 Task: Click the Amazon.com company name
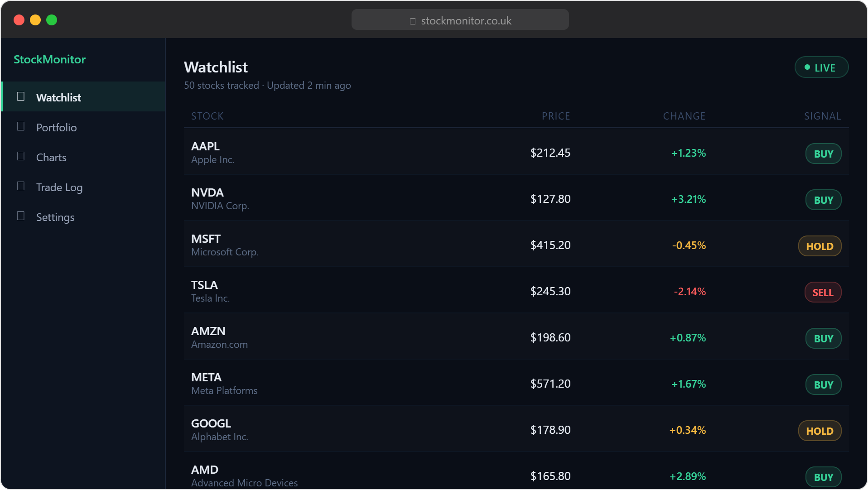[220, 345]
